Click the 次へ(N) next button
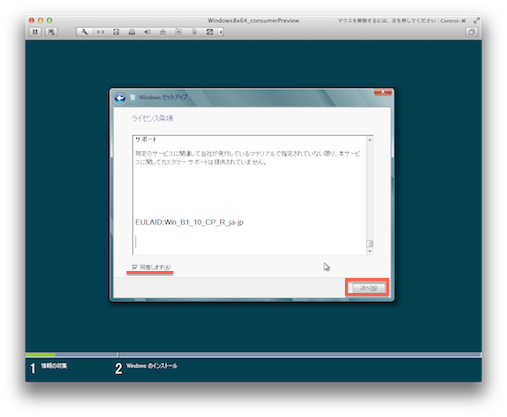This screenshot has width=507, height=417. [x=369, y=288]
